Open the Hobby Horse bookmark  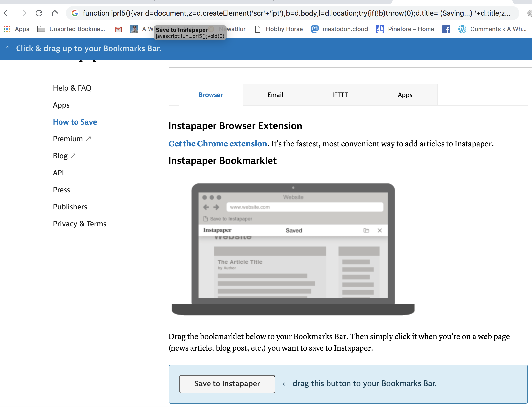[x=284, y=29]
